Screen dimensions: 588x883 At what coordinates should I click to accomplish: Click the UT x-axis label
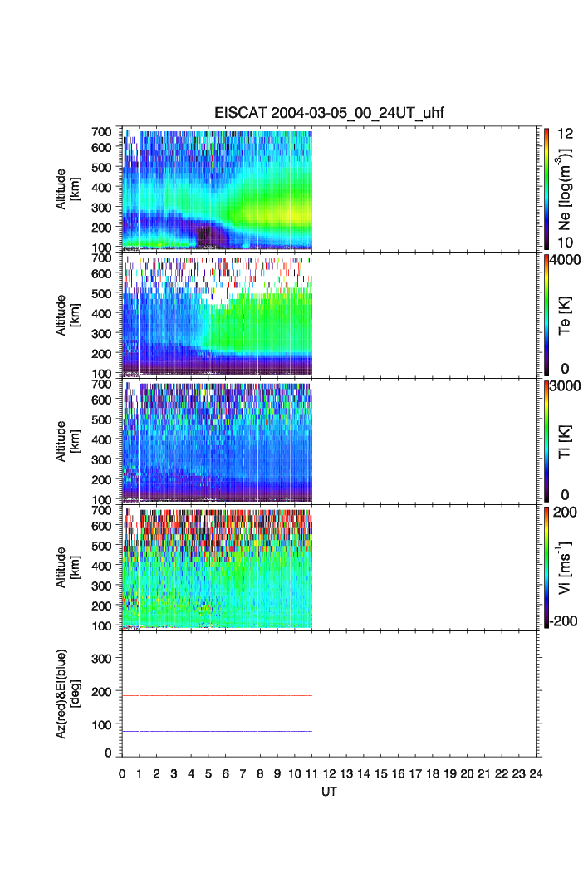coord(329,792)
